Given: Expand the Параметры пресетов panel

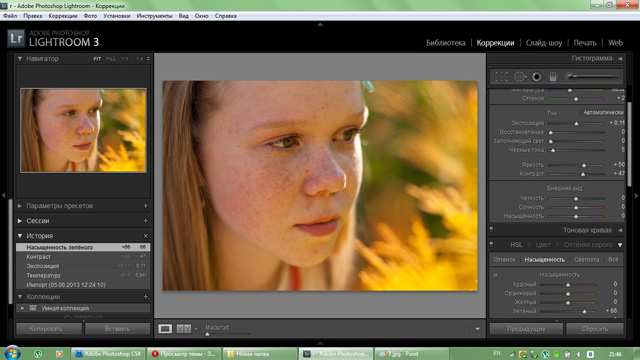Looking at the screenshot, I should pos(20,206).
